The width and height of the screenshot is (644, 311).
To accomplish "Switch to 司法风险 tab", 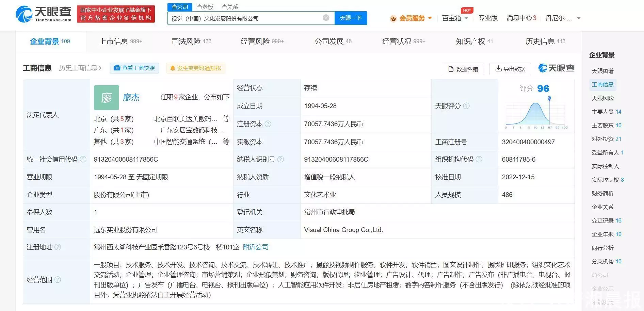I will 191,42.
